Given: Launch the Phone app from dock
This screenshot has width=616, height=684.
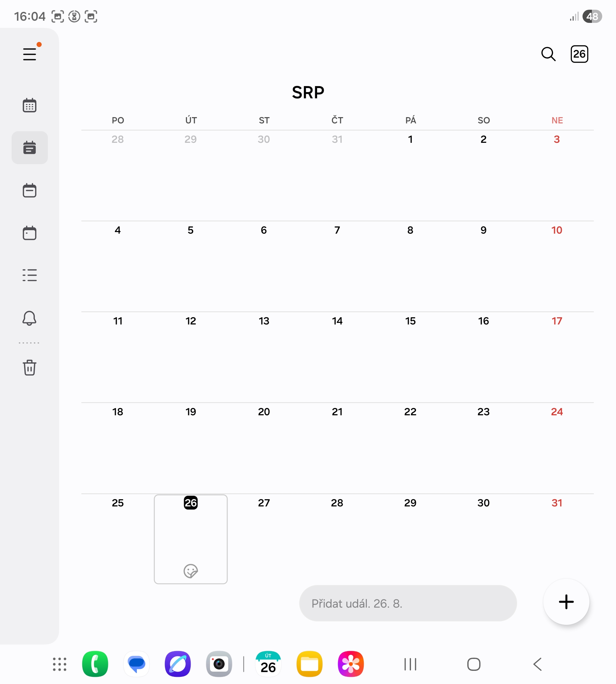Looking at the screenshot, I should [x=95, y=664].
